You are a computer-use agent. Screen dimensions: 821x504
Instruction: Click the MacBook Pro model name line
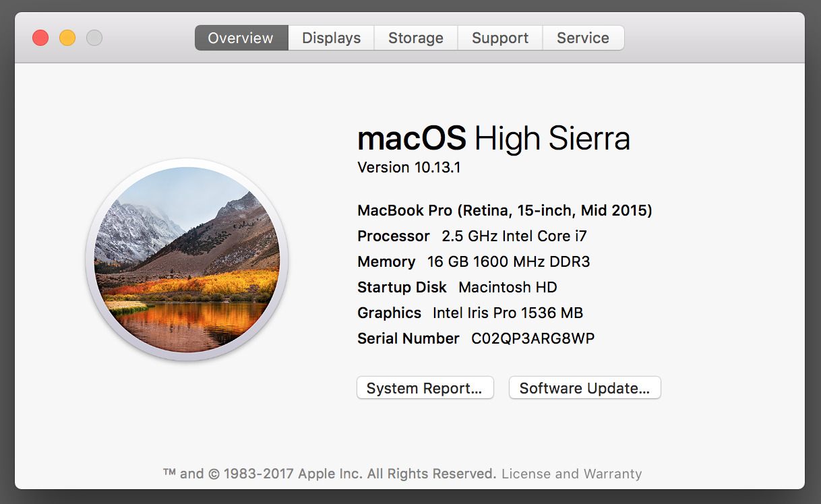tap(504, 210)
